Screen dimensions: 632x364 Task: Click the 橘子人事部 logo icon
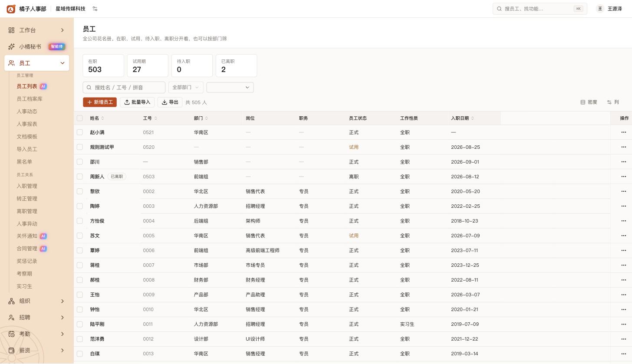(x=11, y=9)
